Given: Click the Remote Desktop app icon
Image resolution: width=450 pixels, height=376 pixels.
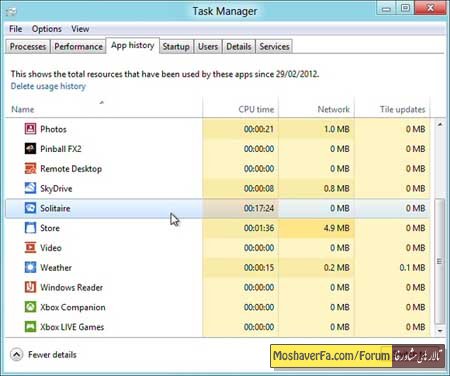Looking at the screenshot, I should click(30, 168).
